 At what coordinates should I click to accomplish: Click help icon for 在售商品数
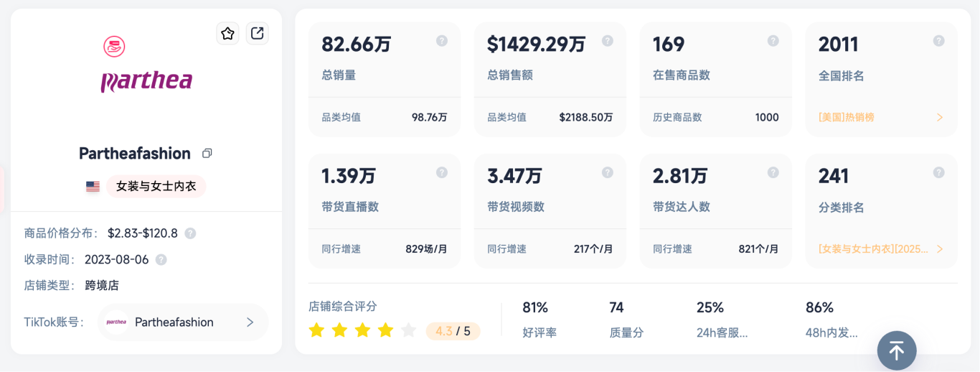pyautogui.click(x=773, y=41)
